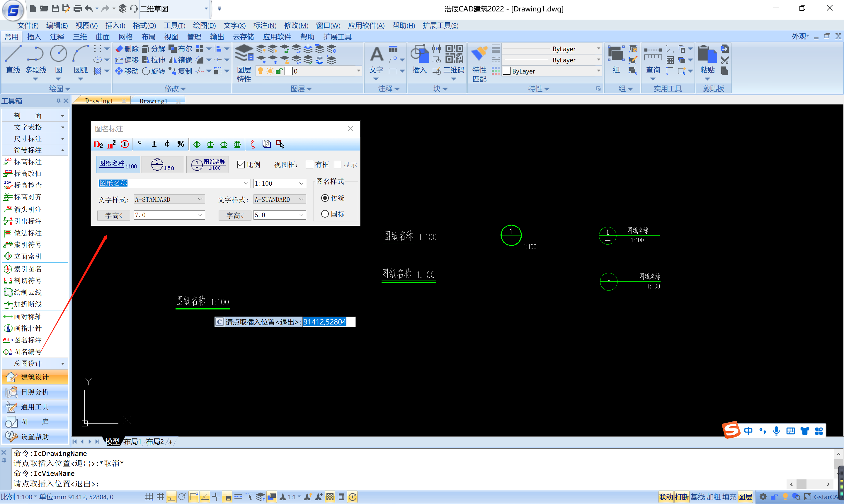
Task: Open the 标注(N) menu
Action: (265, 25)
